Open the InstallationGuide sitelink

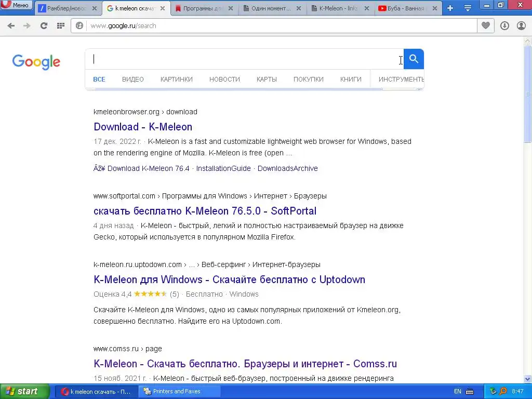click(223, 168)
